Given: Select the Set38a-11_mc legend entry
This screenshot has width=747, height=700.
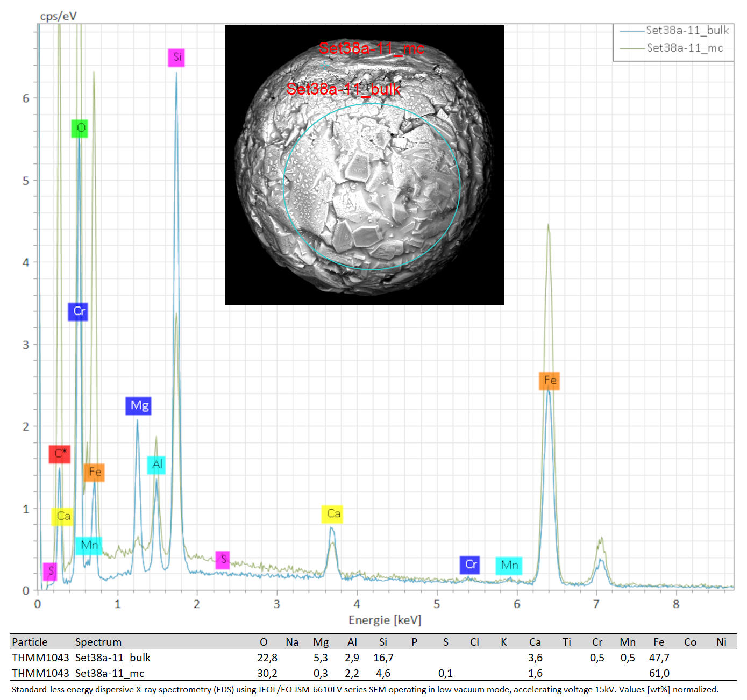Looking at the screenshot, I should click(672, 48).
